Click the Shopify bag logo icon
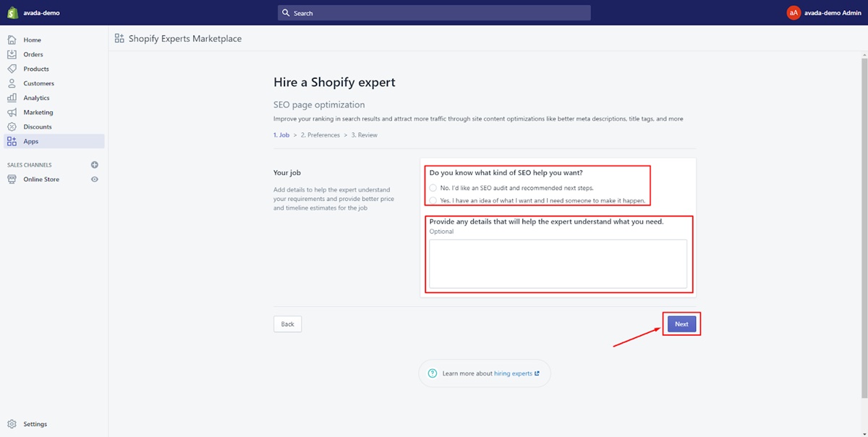This screenshot has height=437, width=868. click(x=12, y=12)
